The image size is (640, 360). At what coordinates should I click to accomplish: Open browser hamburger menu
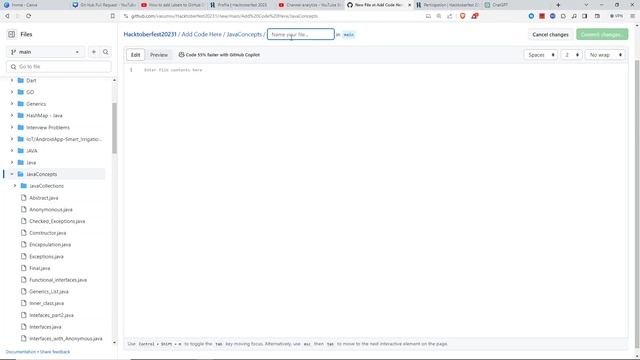click(x=632, y=16)
